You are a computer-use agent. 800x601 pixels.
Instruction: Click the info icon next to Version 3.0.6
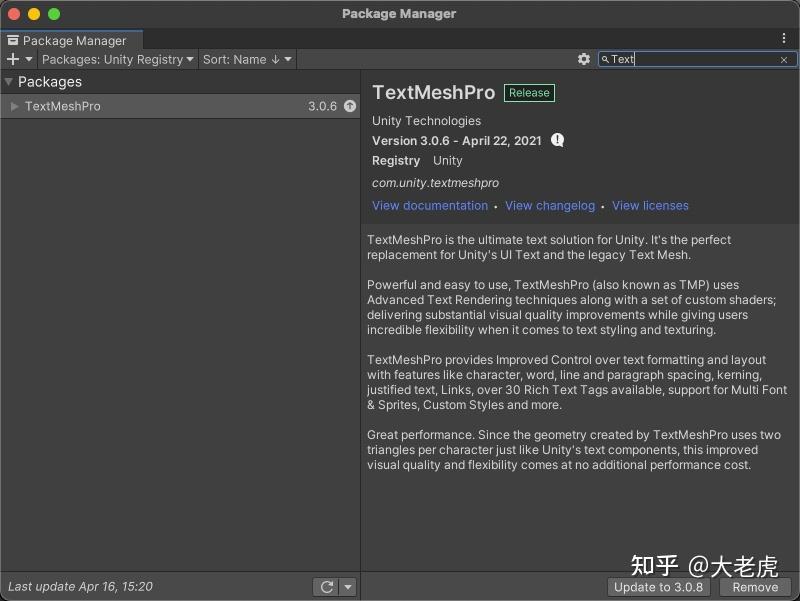click(x=556, y=140)
